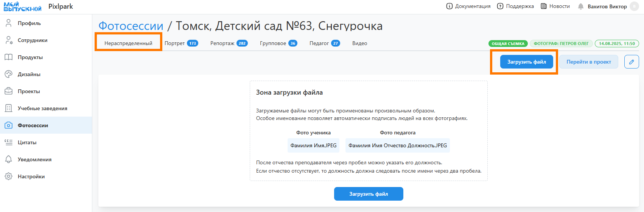Image resolution: width=644 pixels, height=212 pixels.
Task: Open Employees via the user-gear icon
Action: click(x=9, y=40)
